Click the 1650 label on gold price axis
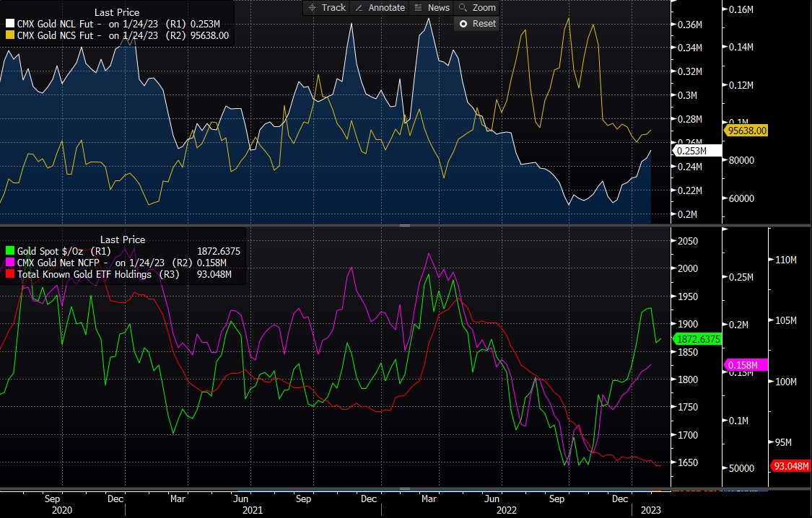812x518 pixels. click(688, 462)
